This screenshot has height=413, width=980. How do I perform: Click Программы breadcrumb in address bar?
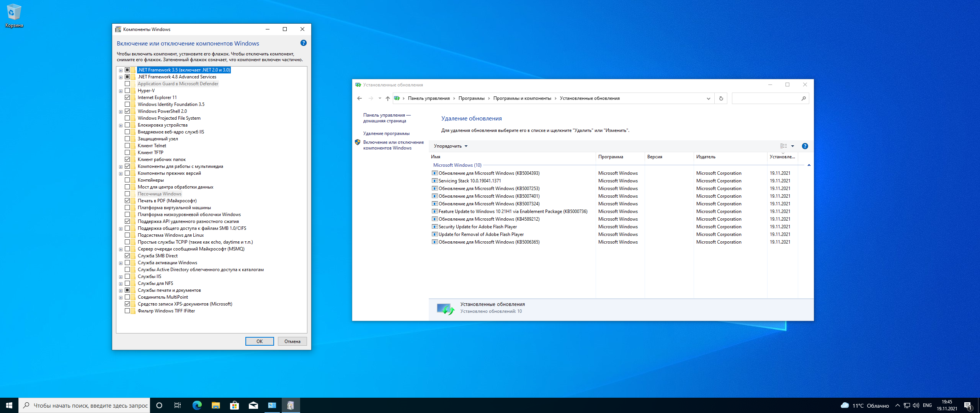click(471, 98)
